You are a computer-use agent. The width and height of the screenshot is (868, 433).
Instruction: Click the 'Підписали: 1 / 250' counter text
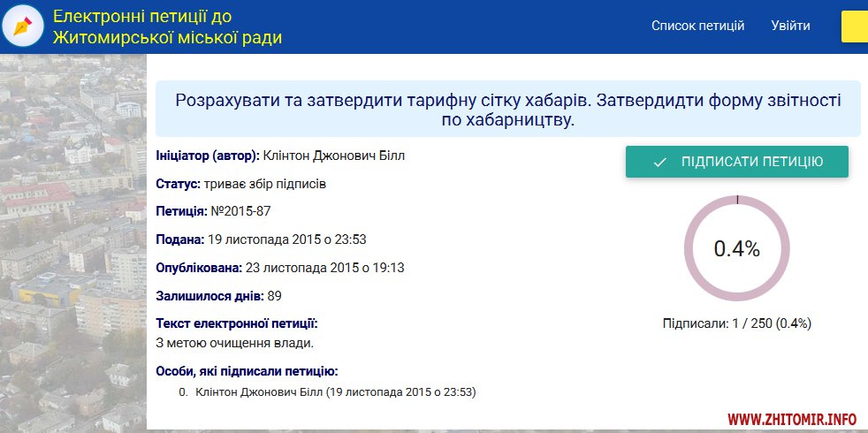point(736,323)
